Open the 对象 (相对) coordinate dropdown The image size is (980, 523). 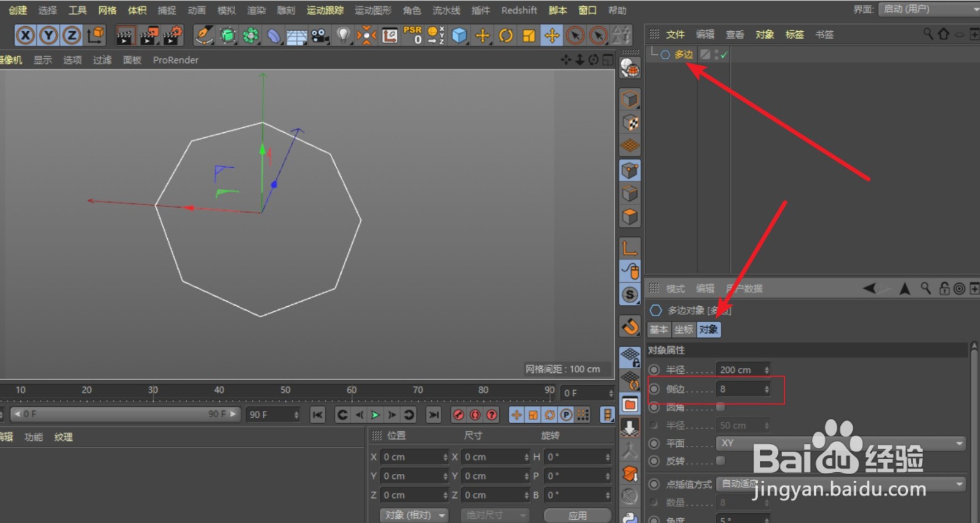pyautogui.click(x=414, y=515)
